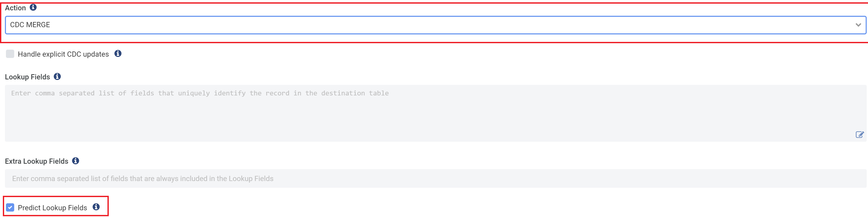Click the chevron arrow of Action dropdown
Viewport: 868px width, 217px height.
pos(858,25)
